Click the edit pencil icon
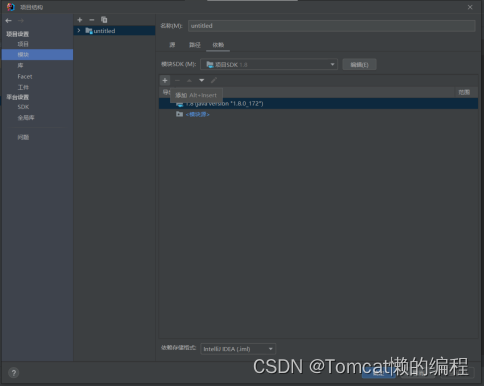 point(214,80)
